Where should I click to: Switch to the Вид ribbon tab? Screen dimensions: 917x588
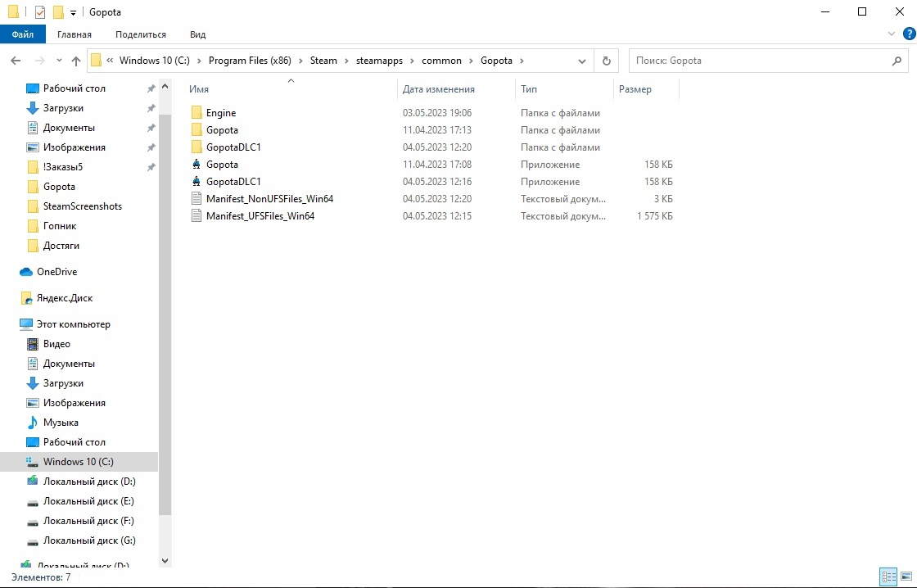tap(197, 34)
